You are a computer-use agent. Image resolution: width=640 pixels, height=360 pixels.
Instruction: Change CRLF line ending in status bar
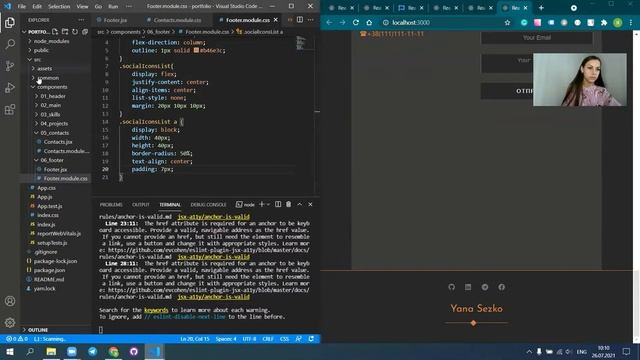coord(268,339)
